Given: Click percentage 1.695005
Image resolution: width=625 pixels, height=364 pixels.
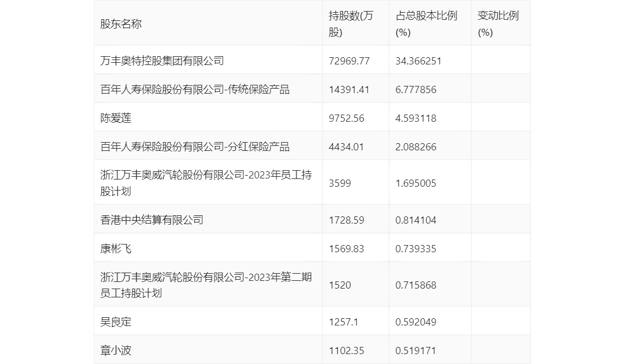Looking at the screenshot, I should coord(416,183).
